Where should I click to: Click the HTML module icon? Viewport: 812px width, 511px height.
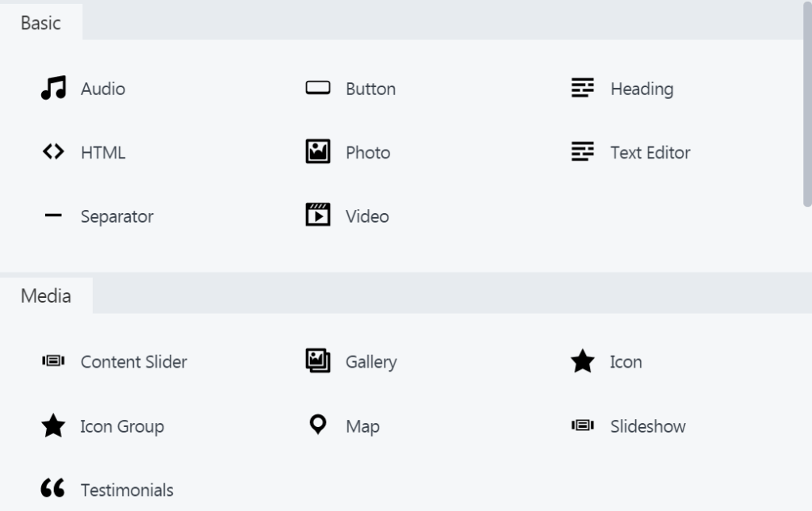tap(53, 151)
